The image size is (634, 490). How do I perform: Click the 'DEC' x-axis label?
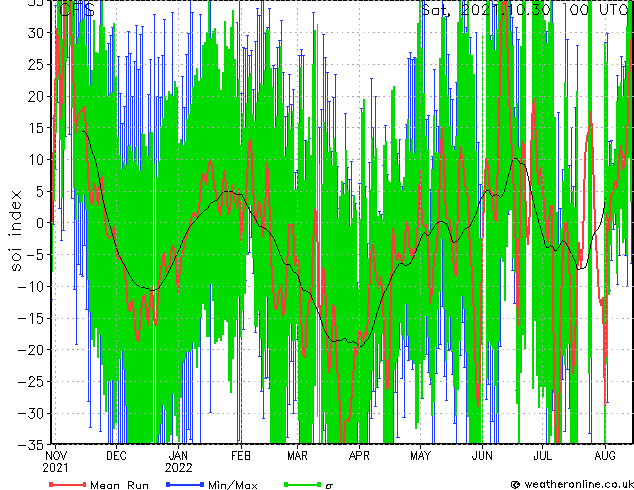tap(116, 456)
